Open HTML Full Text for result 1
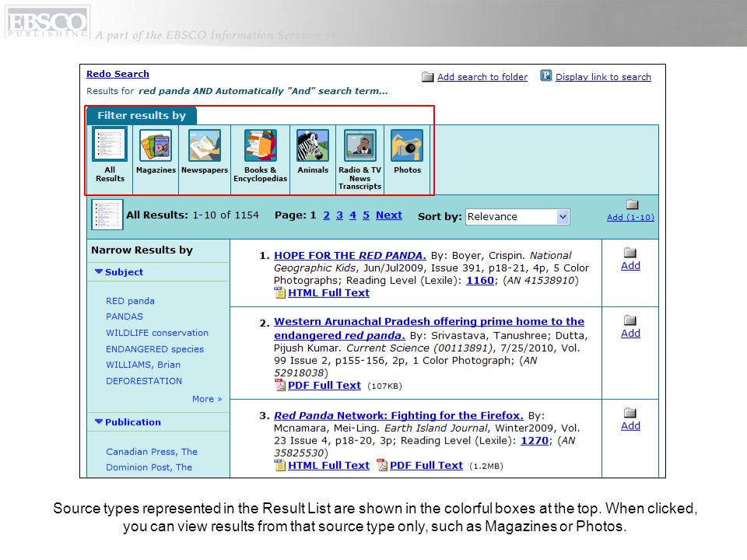 (x=328, y=293)
